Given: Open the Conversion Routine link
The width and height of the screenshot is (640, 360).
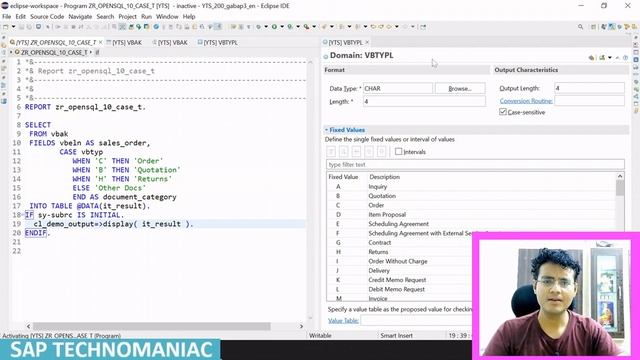Looking at the screenshot, I should tap(526, 101).
